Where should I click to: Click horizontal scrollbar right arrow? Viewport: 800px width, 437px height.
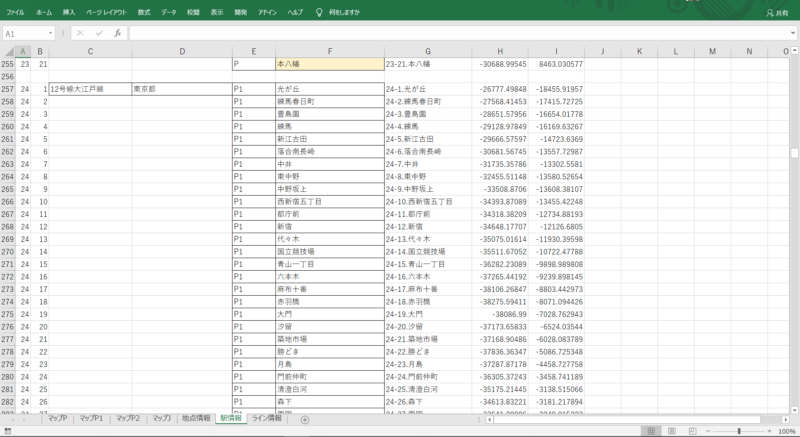tap(786, 420)
